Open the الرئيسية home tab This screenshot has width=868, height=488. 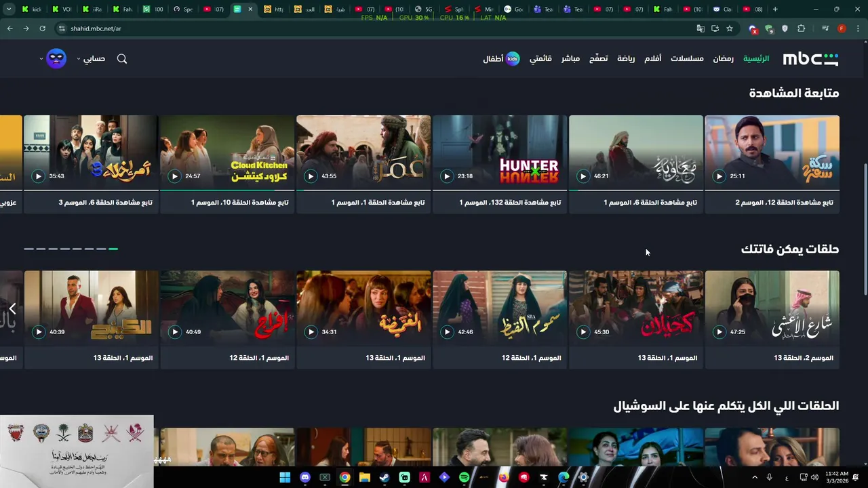[756, 59]
